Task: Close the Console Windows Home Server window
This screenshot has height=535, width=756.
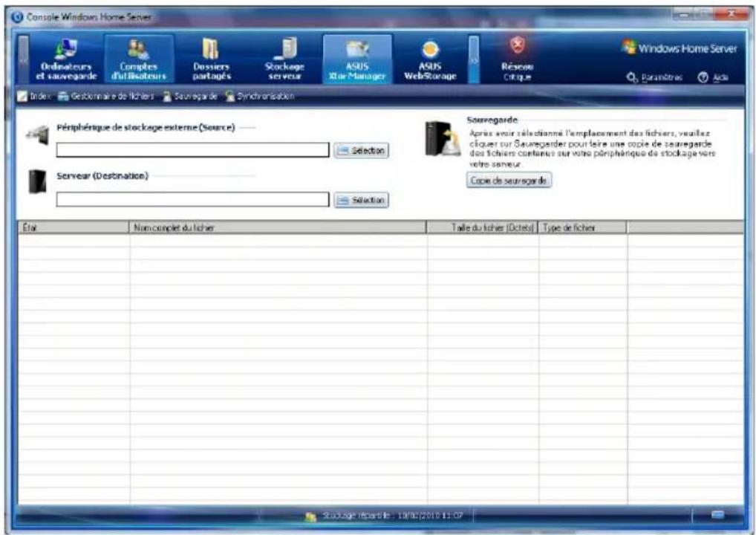Action: [731, 14]
